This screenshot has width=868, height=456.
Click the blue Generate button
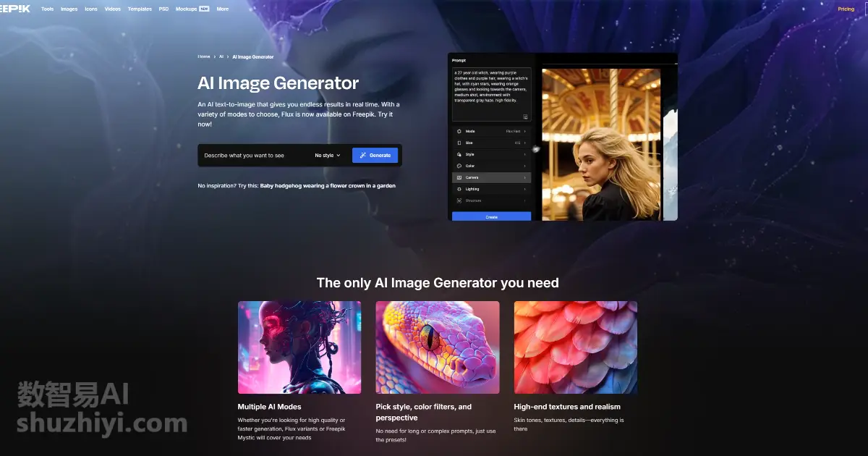tap(375, 156)
